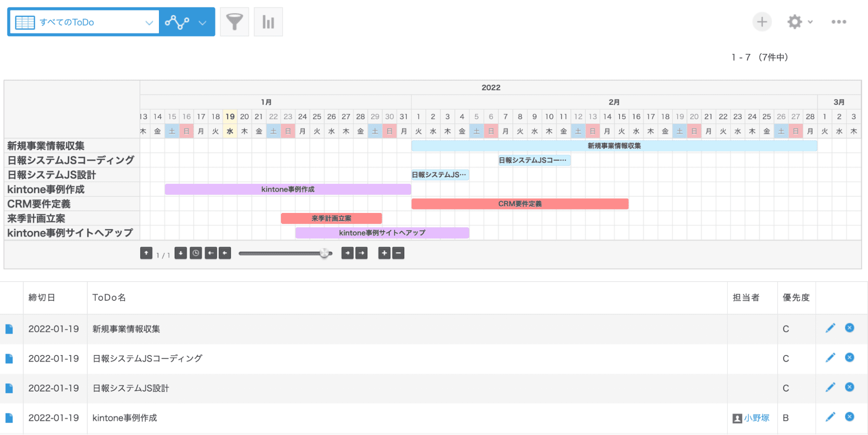This screenshot has height=435, width=868.
Task: Open the three-dots options menu
Action: pyautogui.click(x=839, y=22)
